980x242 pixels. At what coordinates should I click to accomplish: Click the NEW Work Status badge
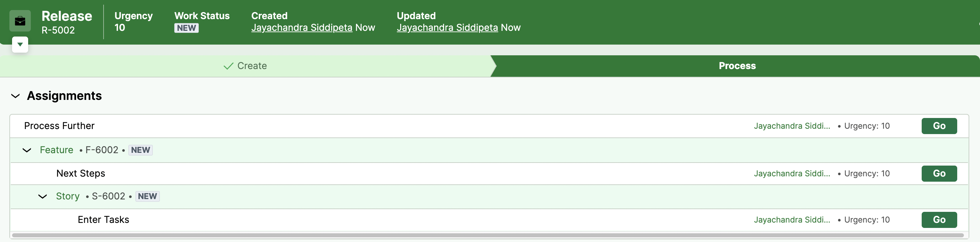[x=186, y=28]
